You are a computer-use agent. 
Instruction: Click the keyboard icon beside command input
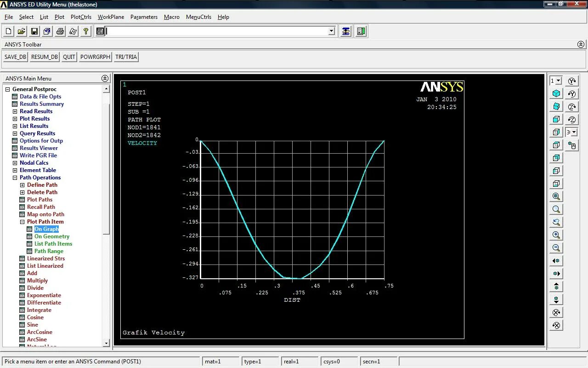point(100,31)
